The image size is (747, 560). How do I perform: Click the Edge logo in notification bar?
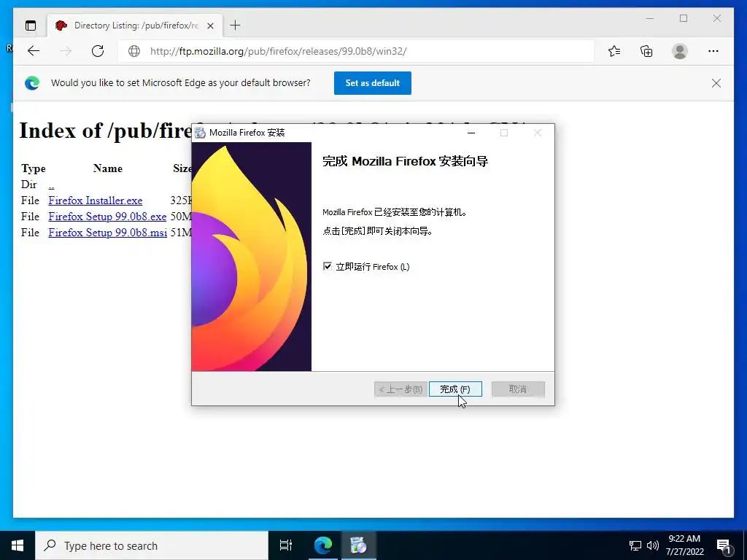tap(32, 83)
